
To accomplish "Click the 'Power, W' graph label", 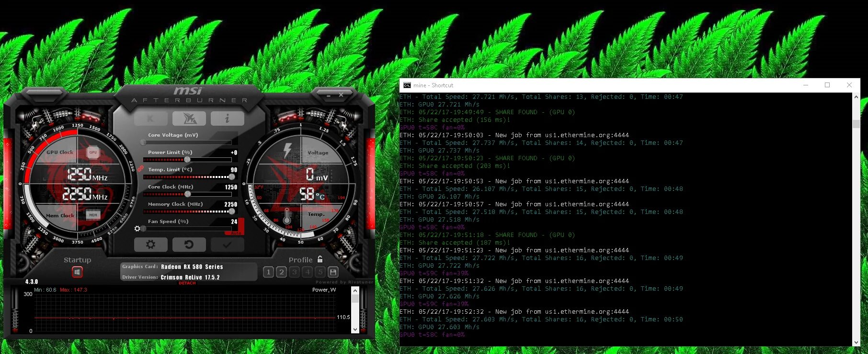I will tap(324, 290).
